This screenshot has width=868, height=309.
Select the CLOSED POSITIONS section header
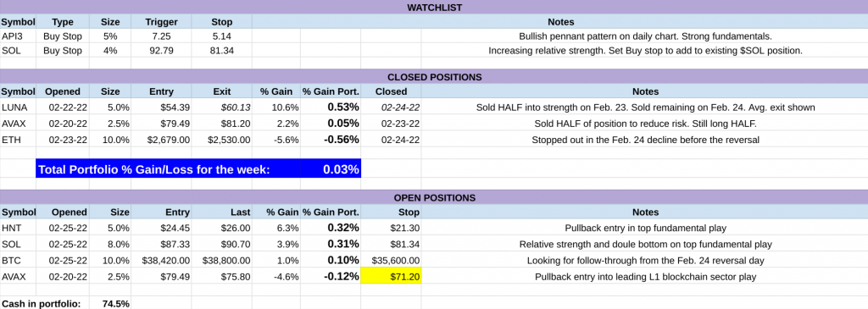click(434, 77)
